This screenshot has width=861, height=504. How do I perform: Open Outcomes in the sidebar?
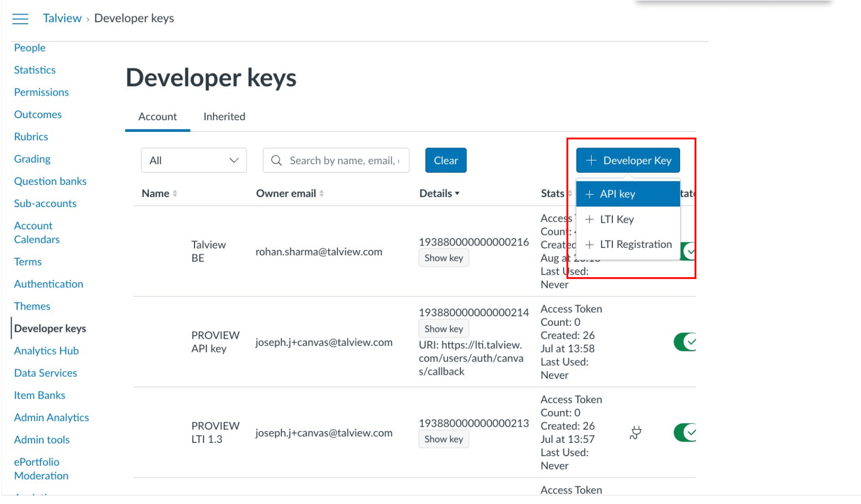click(x=38, y=115)
